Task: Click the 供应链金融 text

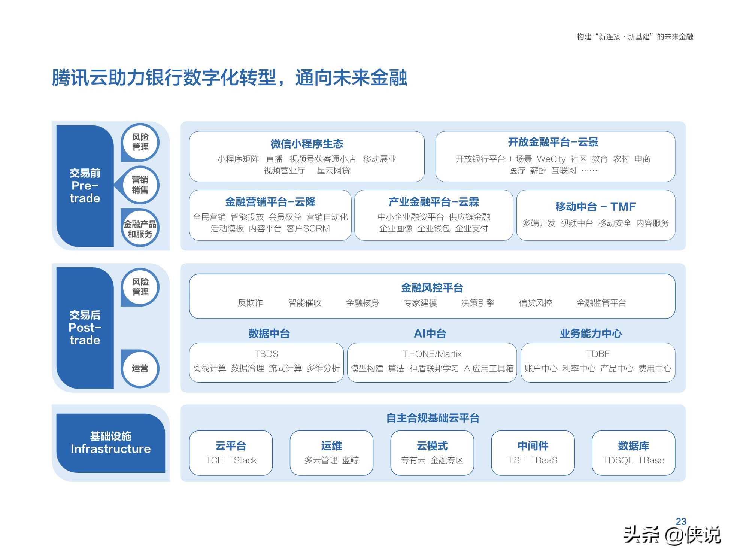Action: click(470, 217)
